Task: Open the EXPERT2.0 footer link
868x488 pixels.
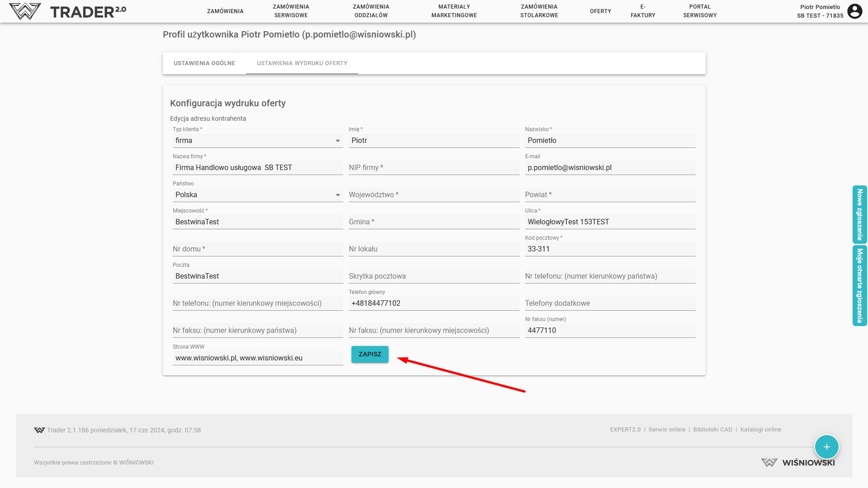Action: pyautogui.click(x=625, y=430)
